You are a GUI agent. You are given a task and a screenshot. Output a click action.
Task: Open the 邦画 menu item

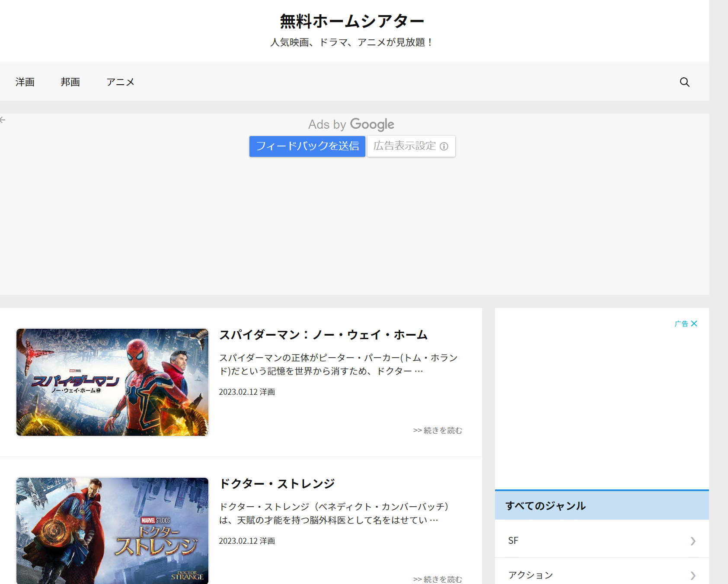pos(70,82)
